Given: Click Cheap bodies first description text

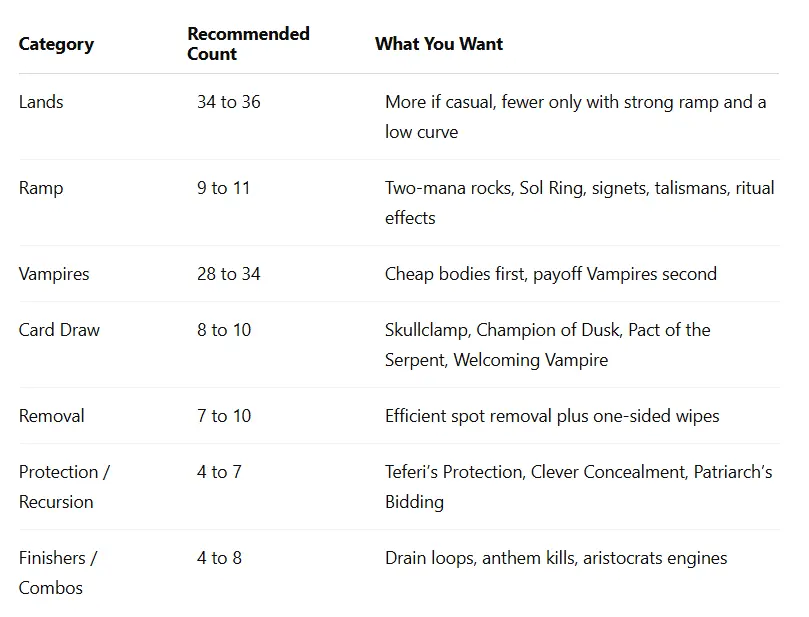Looking at the screenshot, I should point(551,274).
